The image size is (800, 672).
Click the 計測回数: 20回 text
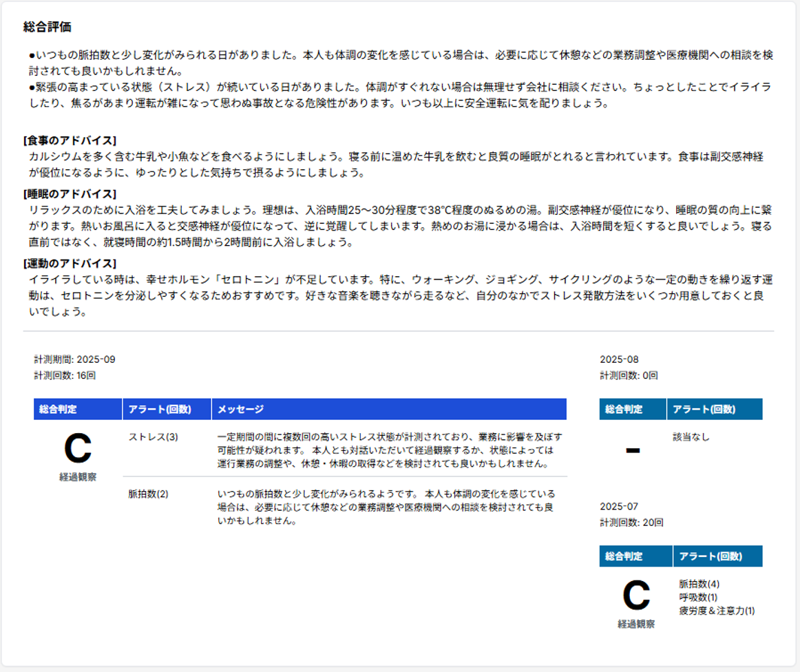631,523
